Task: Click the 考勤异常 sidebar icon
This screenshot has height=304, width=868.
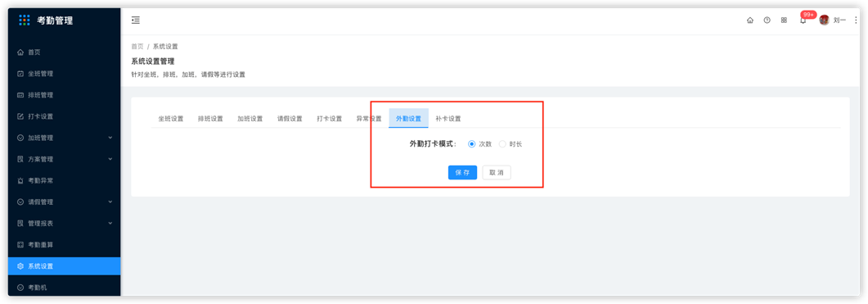Action: tap(20, 180)
